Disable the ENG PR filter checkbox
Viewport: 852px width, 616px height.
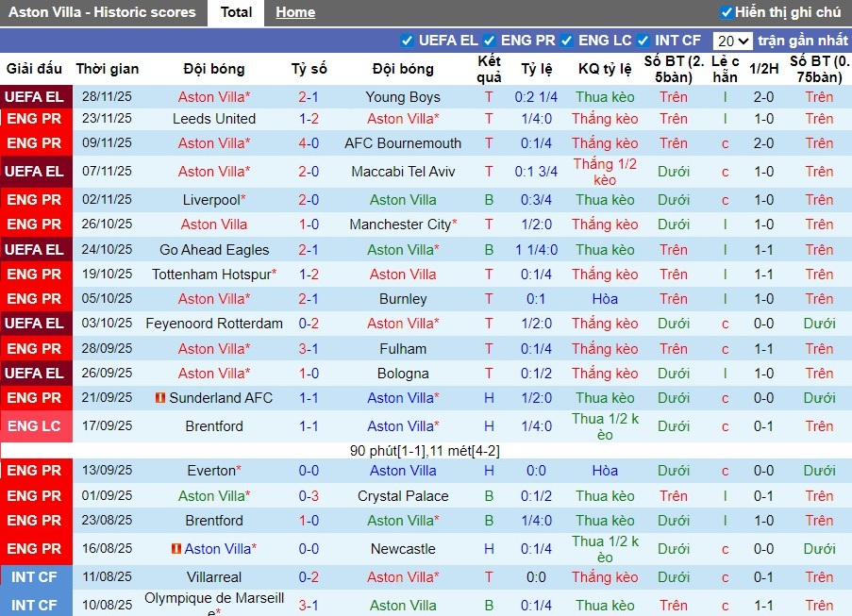tap(490, 41)
